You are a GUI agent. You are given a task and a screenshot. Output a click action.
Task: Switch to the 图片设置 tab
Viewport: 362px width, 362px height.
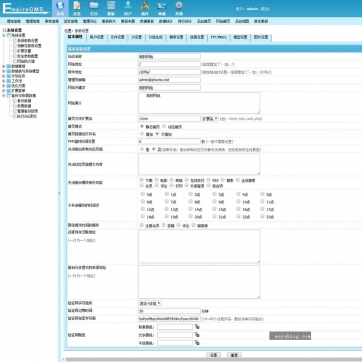point(261,37)
